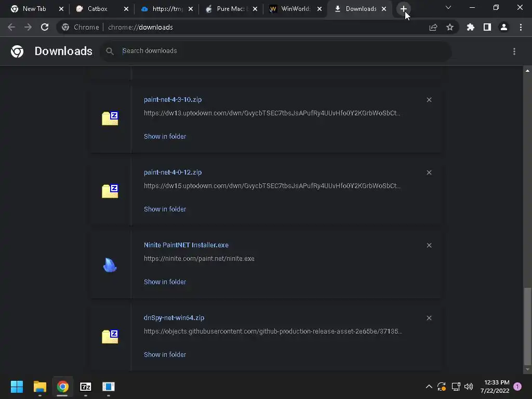Click the update sync tray icon

pos(442,387)
